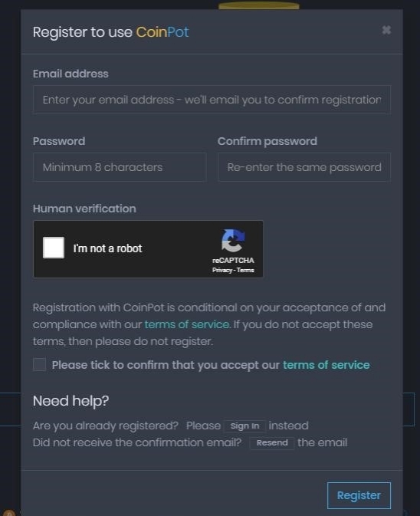Click the Password label above the field
Screen dimensions: 420x516
(x=59, y=141)
